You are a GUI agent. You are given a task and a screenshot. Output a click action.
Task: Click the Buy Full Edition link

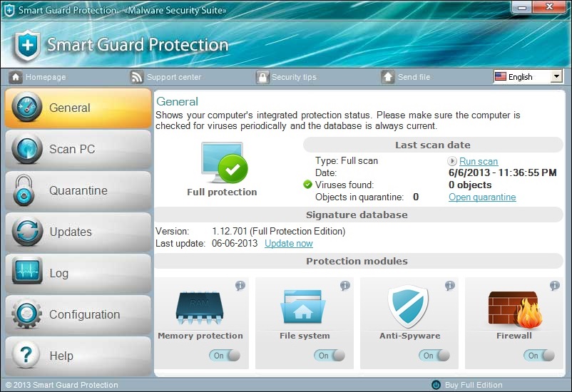474,385
